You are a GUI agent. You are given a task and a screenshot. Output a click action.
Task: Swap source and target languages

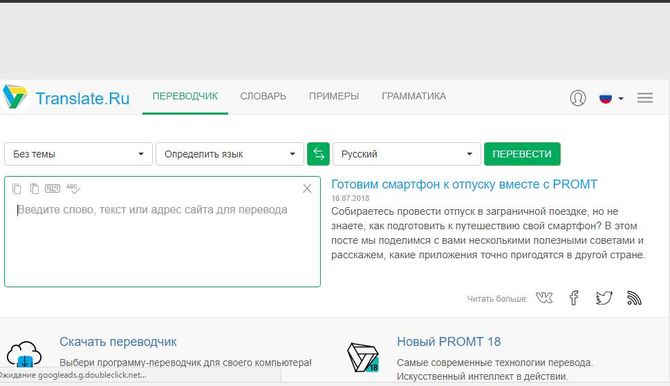click(318, 154)
